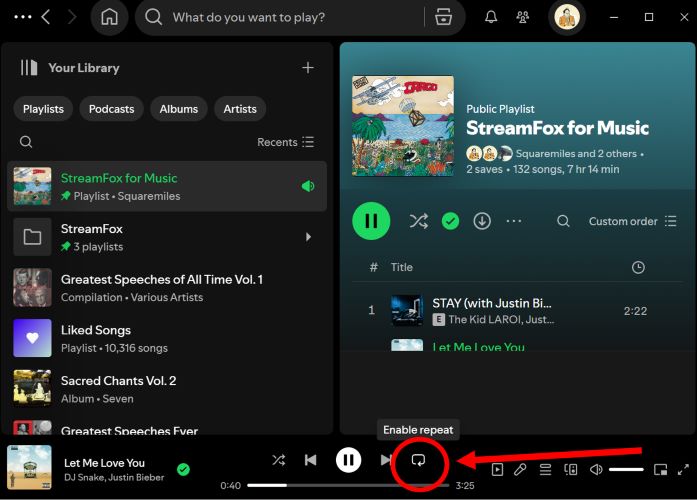Open the Custom order sort dropdown
The width and height of the screenshot is (697, 500).
coord(633,221)
